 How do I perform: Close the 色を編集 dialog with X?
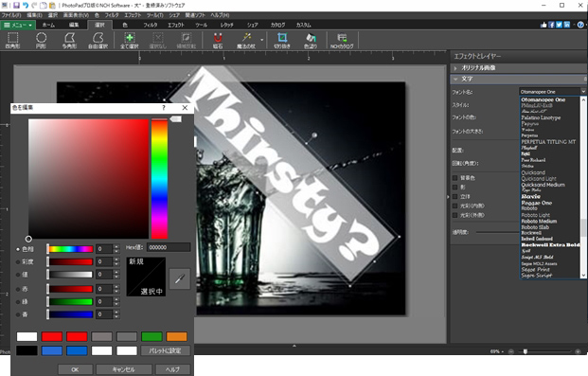(x=185, y=108)
